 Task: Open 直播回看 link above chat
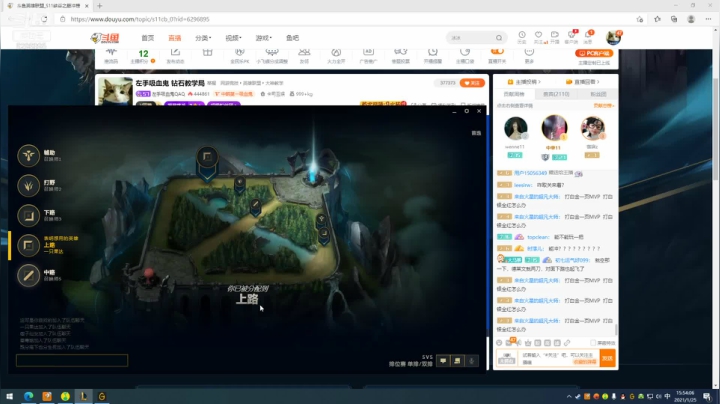583,82
